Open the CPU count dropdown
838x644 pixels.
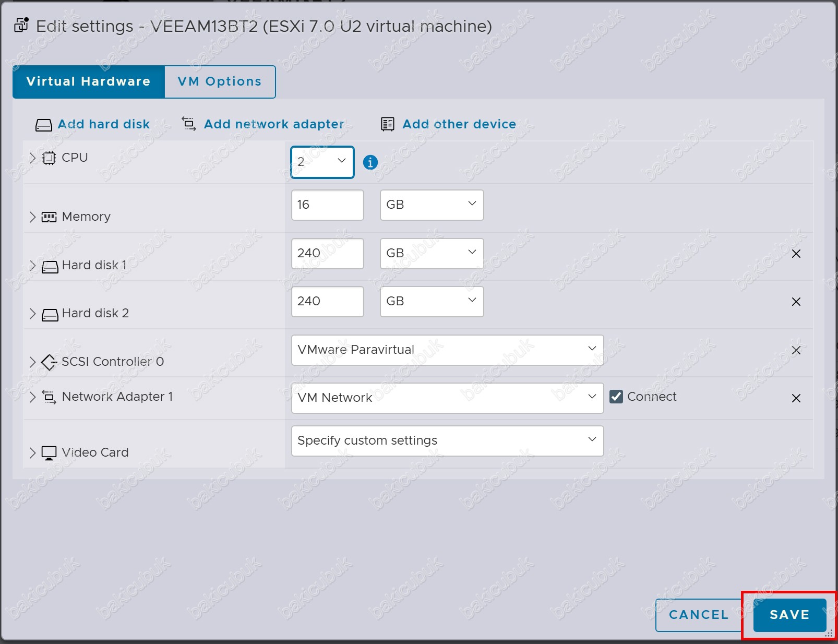pos(322,162)
